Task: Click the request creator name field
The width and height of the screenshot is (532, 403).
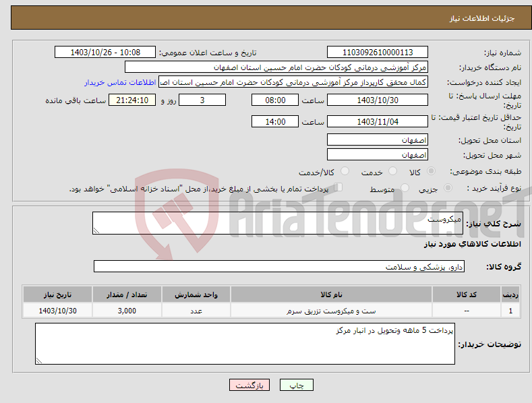Action: tap(293, 82)
